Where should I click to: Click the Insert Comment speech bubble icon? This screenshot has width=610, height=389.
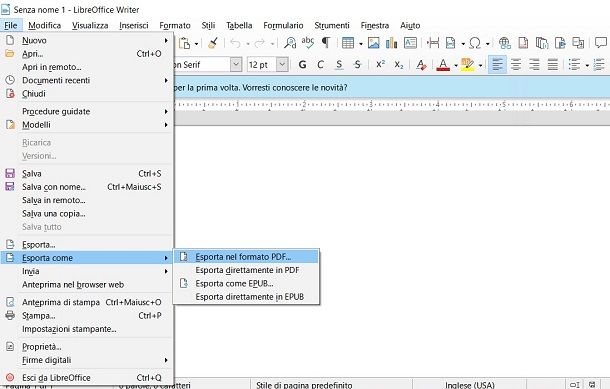click(x=601, y=43)
